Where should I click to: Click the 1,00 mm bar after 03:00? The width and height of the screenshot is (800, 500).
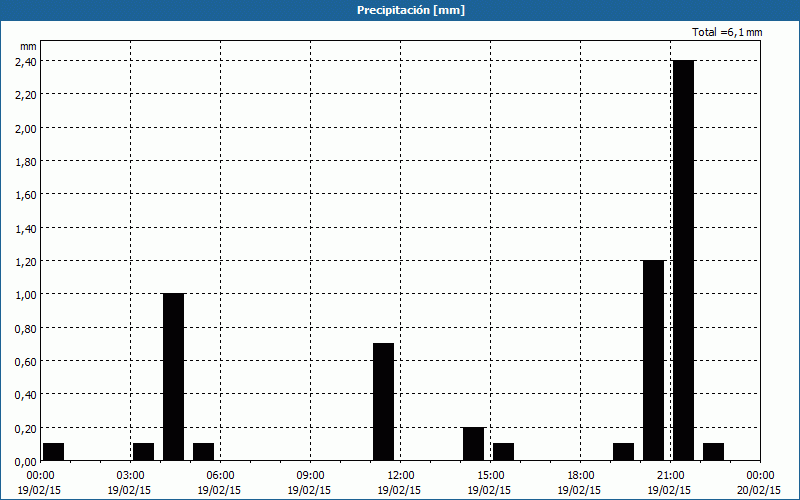[173, 377]
